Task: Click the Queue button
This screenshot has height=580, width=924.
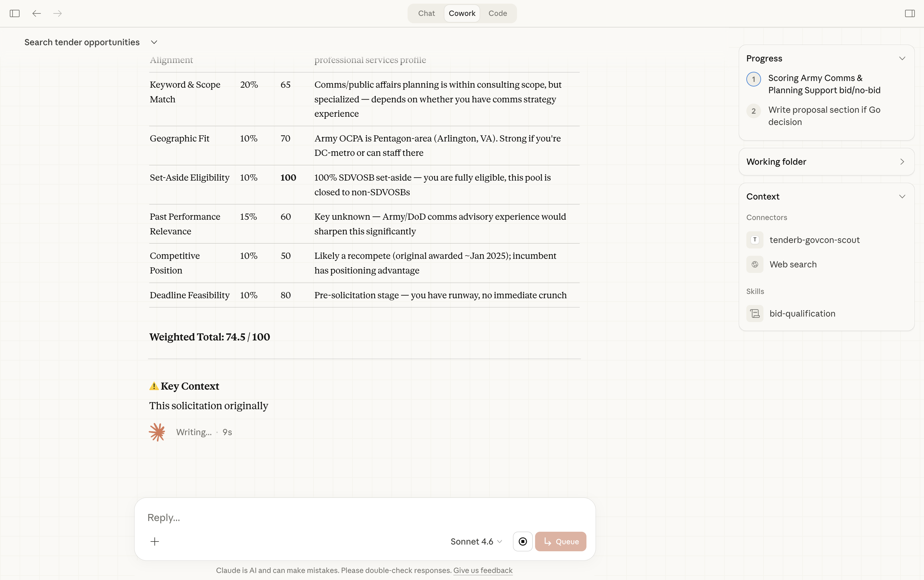Action: 560,541
